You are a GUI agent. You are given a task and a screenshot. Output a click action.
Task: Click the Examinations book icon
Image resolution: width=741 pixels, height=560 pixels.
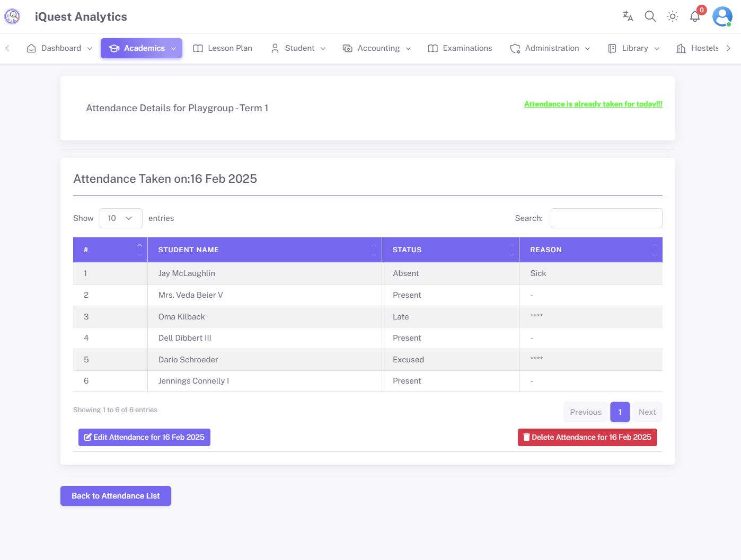tap(433, 48)
